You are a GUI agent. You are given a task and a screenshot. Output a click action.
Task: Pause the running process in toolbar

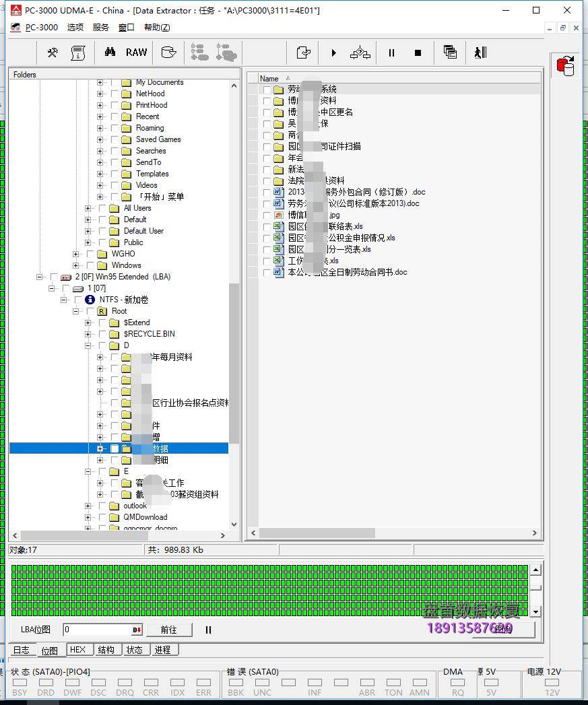[x=391, y=53]
